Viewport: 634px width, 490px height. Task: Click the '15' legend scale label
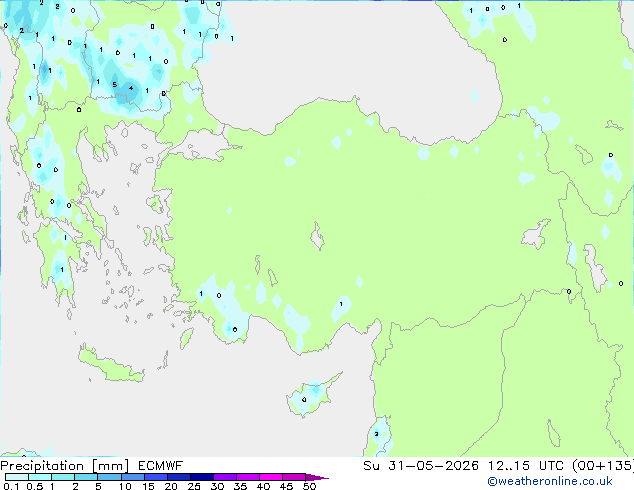(x=148, y=486)
